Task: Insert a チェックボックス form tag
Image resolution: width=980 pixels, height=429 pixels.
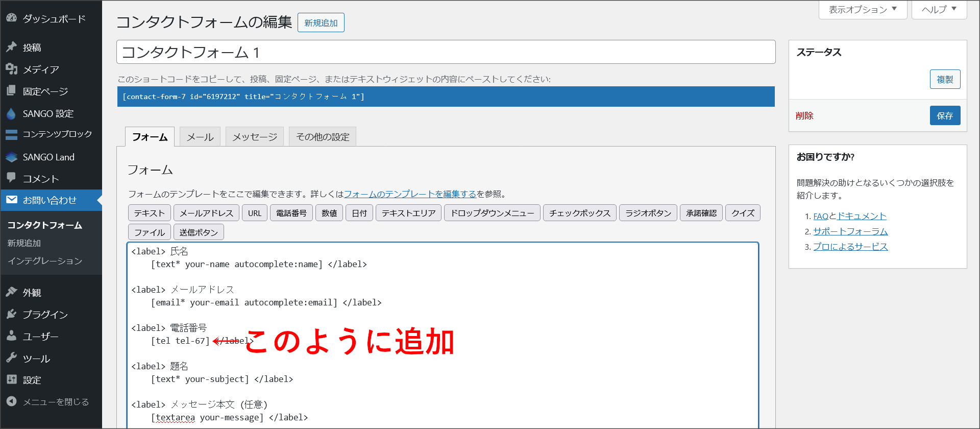Action: pyautogui.click(x=579, y=213)
